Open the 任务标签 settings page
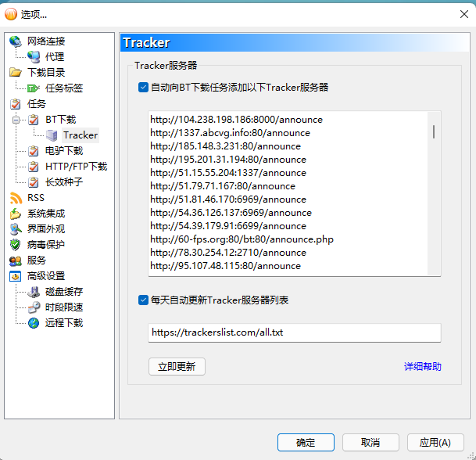The image size is (476, 460). (x=63, y=88)
